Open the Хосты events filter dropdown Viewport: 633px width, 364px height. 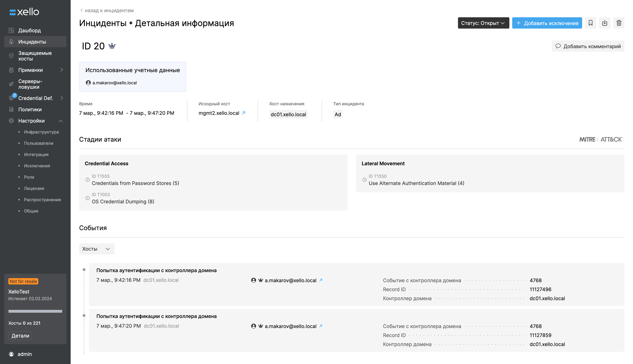pyautogui.click(x=96, y=249)
